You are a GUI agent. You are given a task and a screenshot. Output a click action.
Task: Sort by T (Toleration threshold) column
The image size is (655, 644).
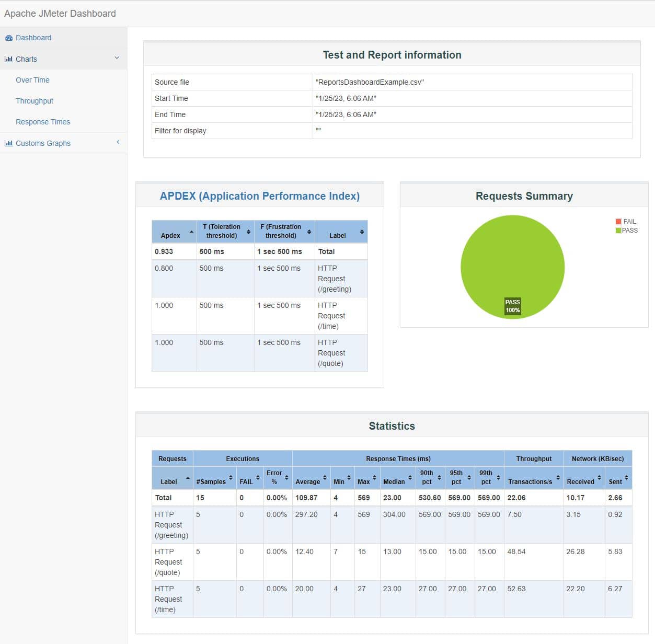(x=225, y=232)
